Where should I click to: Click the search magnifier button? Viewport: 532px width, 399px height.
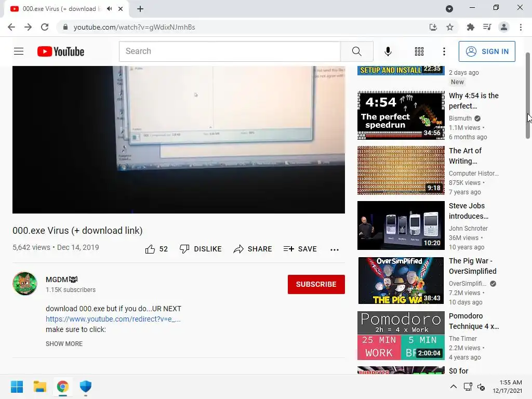(x=356, y=51)
